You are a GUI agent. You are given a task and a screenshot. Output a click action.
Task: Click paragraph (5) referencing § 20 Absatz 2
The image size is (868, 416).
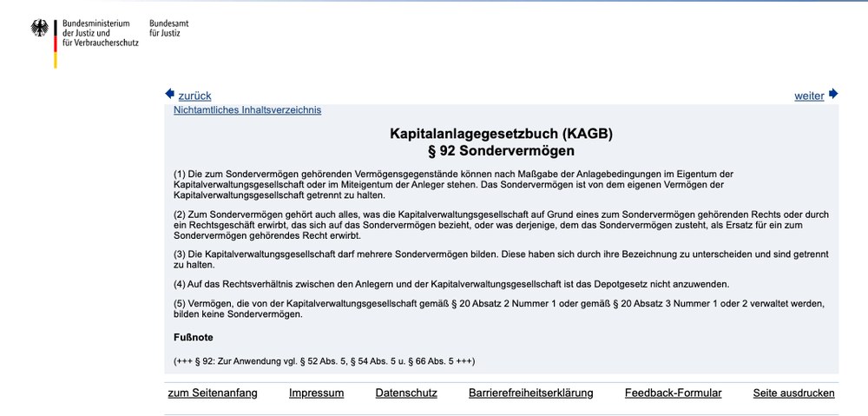(501, 309)
